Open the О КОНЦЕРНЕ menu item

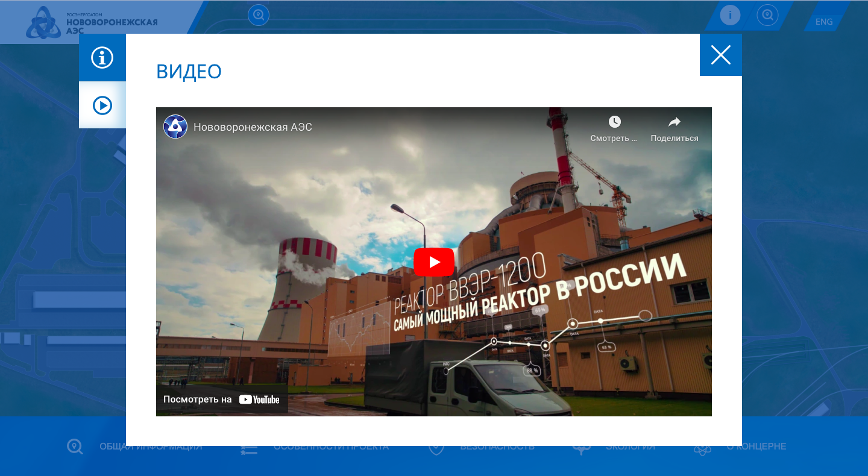click(x=756, y=447)
